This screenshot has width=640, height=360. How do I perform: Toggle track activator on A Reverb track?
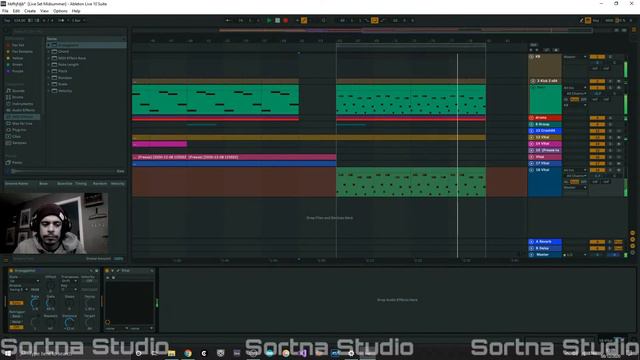coord(597,242)
